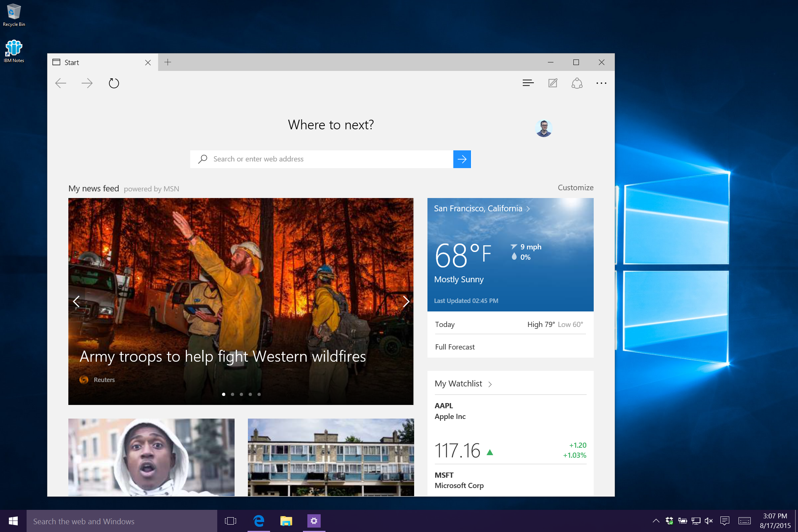Click the page refresh button in Edge
798x532 pixels.
pos(113,83)
